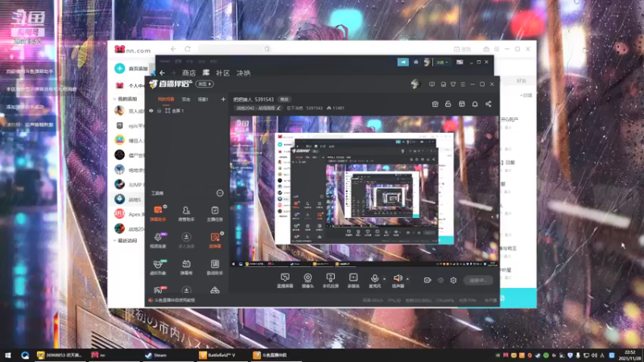This screenshot has width=644, height=362.
Task: Click the speaker icon in the stream control bar
Action: point(397,280)
